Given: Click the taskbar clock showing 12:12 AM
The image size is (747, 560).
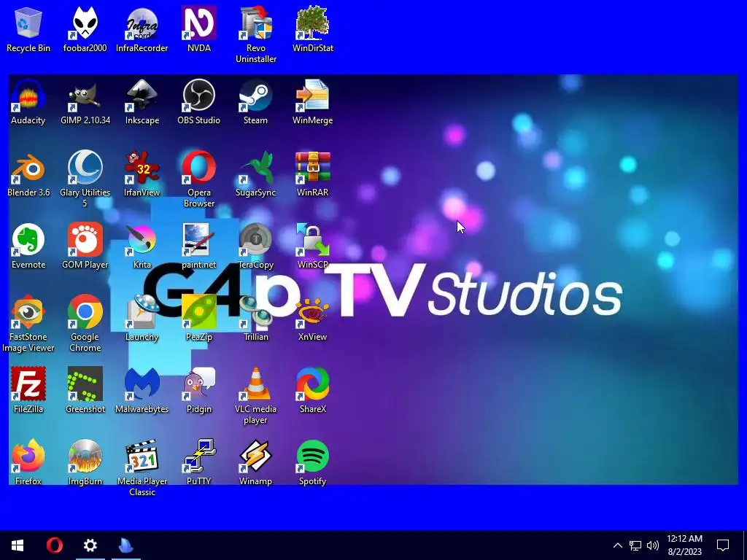Looking at the screenshot, I should coord(684,545).
